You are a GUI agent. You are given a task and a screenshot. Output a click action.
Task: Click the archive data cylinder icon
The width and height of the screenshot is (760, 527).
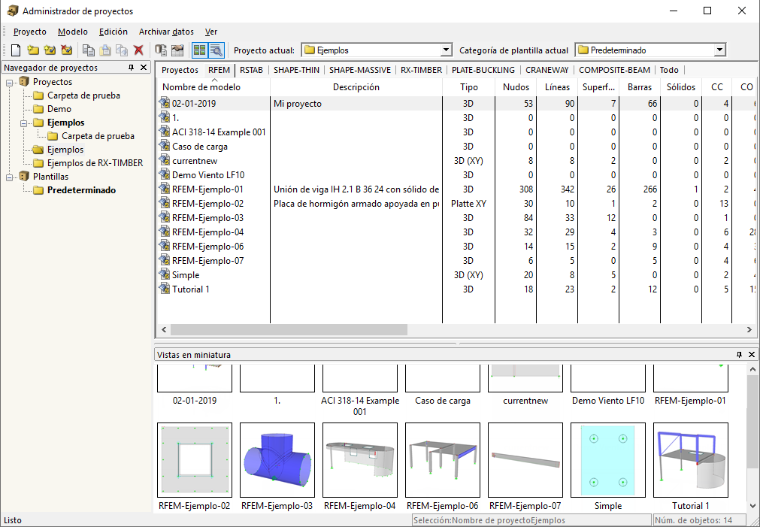160,50
